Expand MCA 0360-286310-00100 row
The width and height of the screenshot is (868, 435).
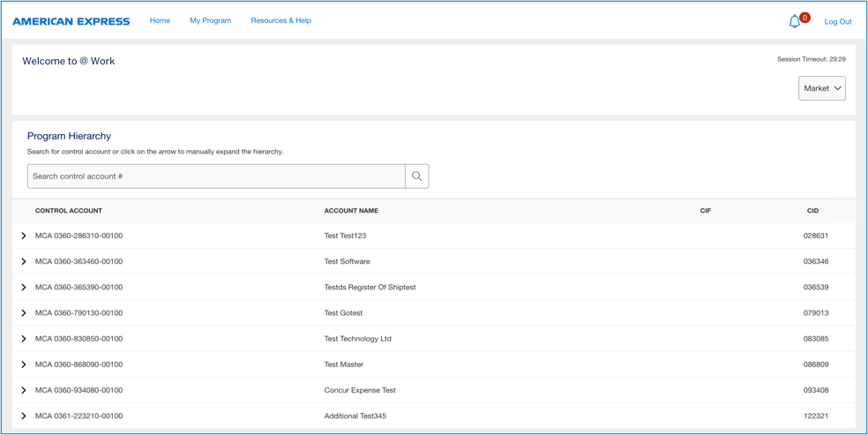pyautogui.click(x=24, y=236)
